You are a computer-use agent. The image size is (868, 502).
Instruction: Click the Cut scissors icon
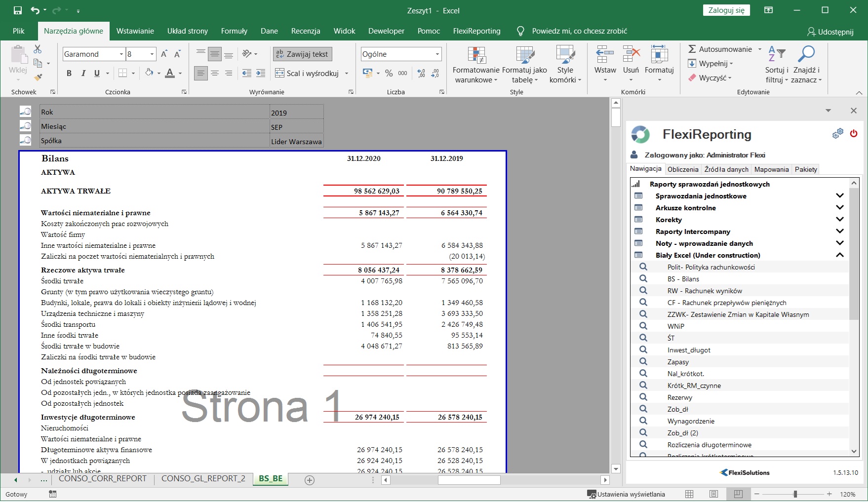38,49
